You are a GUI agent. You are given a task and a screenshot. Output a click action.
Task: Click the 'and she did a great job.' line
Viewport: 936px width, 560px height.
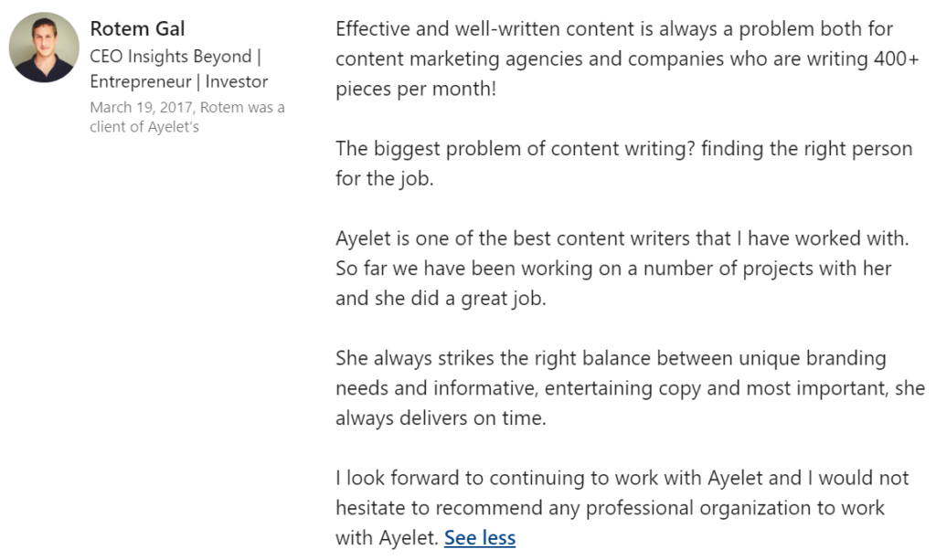[x=441, y=298]
